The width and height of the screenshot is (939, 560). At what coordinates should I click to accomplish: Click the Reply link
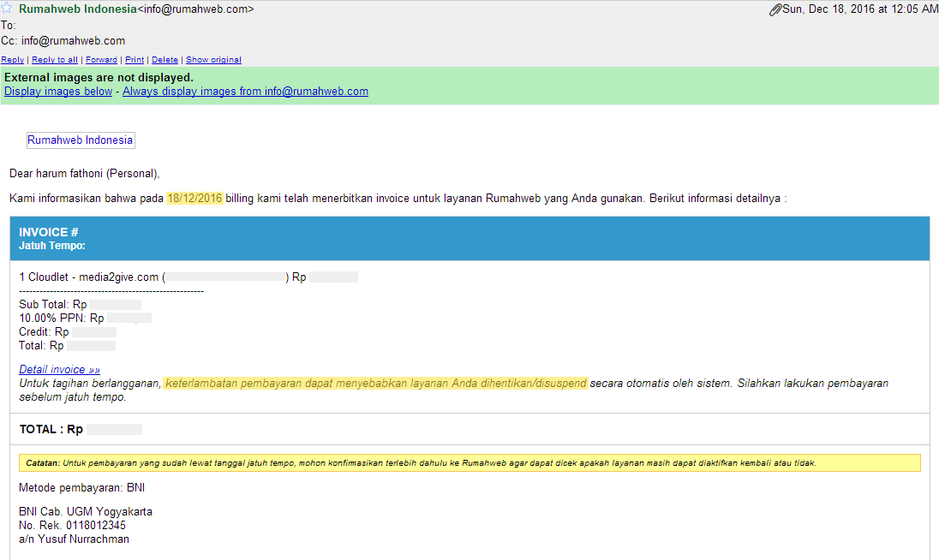tap(12, 60)
